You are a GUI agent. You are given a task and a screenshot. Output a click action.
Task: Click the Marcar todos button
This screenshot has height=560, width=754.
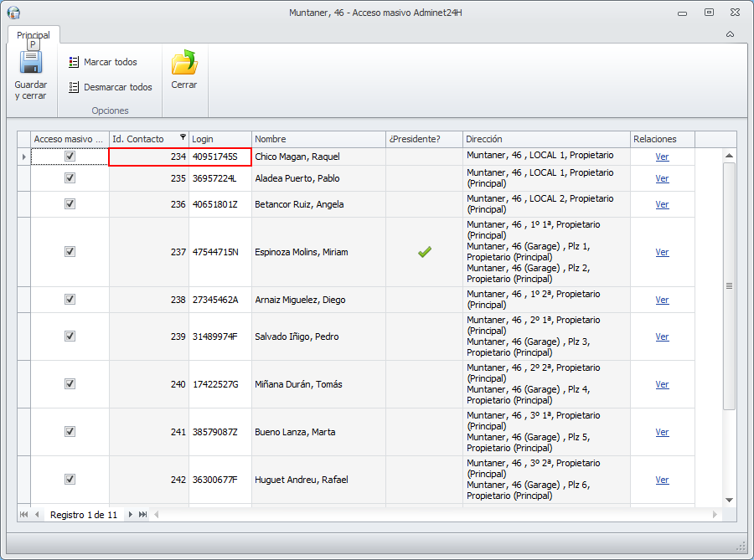pos(103,62)
